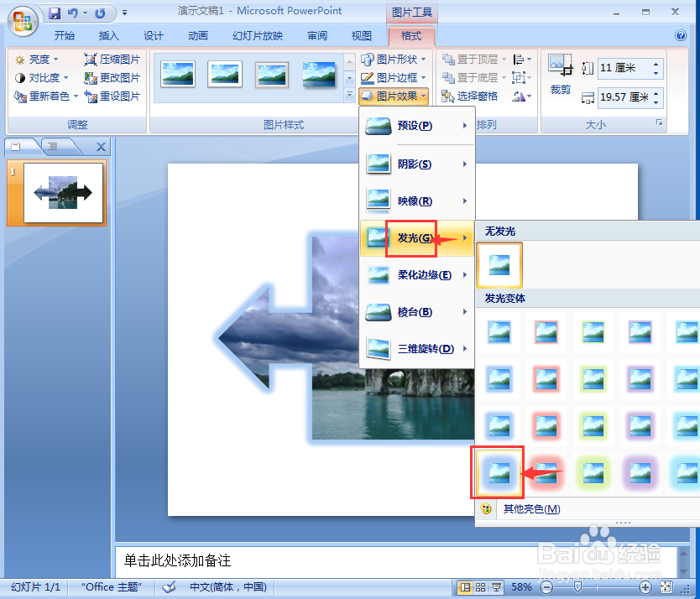Select the 格式 picture tools tab

pos(411,36)
